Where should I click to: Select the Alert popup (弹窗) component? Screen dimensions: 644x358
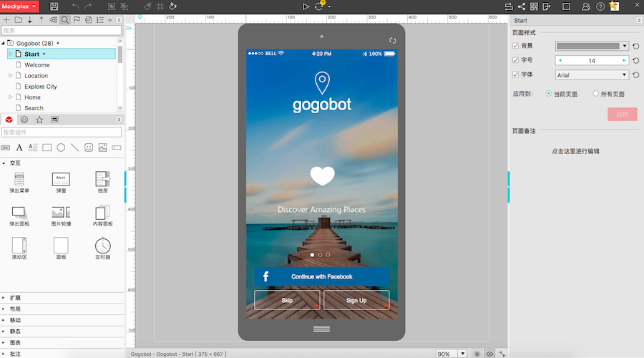[x=61, y=183]
